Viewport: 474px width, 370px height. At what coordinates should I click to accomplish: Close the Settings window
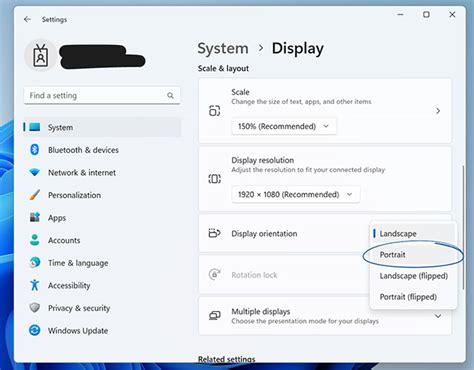(452, 15)
